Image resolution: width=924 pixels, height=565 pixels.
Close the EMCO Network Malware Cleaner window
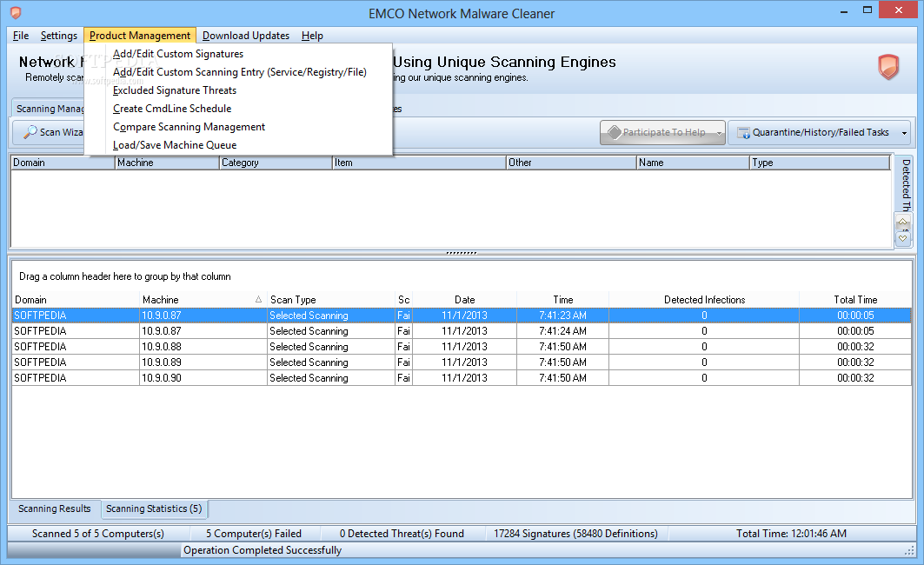pos(898,10)
